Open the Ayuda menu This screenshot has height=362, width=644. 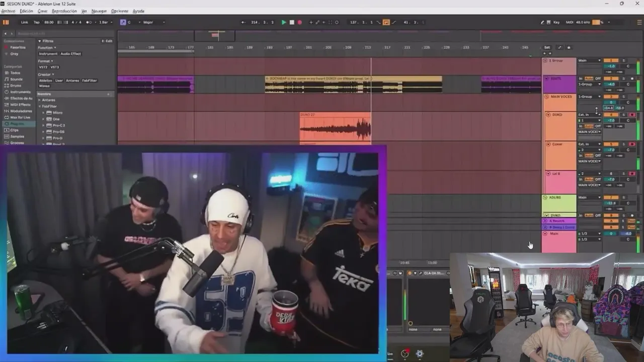(x=138, y=11)
